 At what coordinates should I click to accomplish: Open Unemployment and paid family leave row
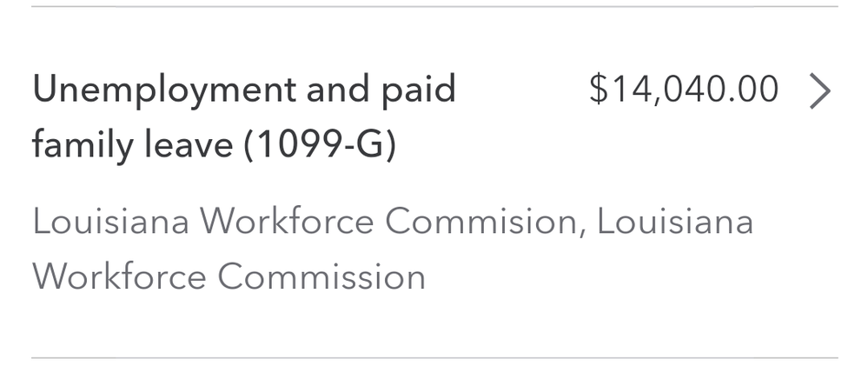click(434, 183)
